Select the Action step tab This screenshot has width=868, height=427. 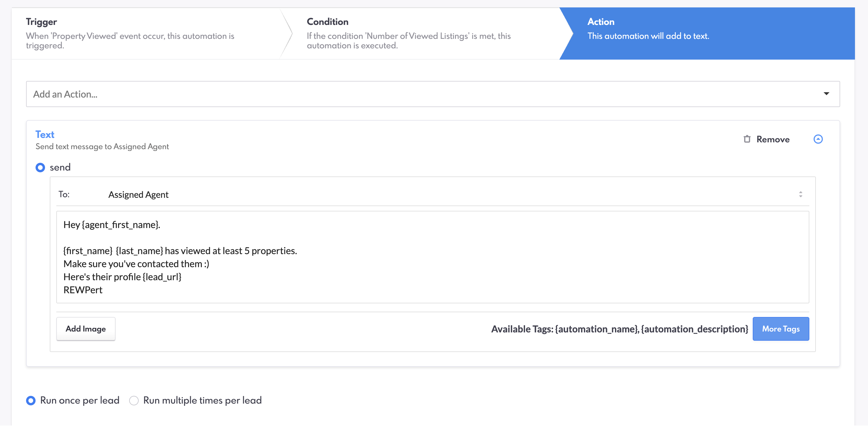coord(708,34)
